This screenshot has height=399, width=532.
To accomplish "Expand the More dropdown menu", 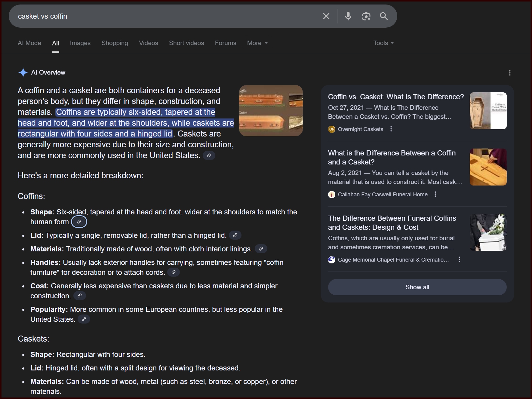I will point(257,43).
